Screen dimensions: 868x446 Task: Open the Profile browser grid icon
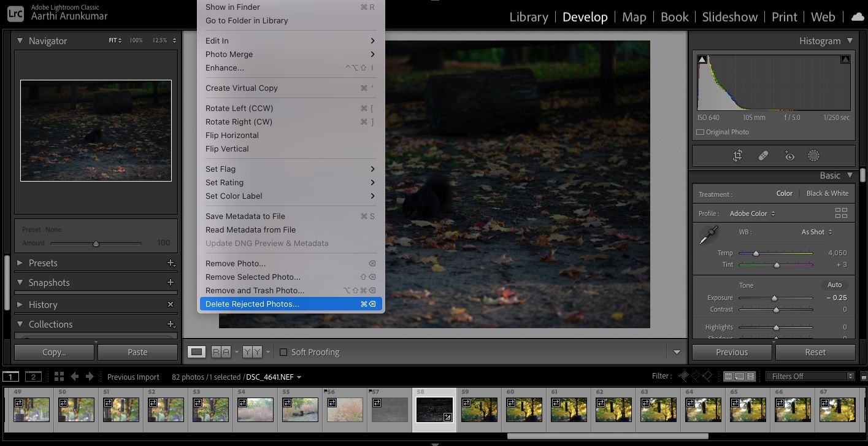(x=841, y=213)
